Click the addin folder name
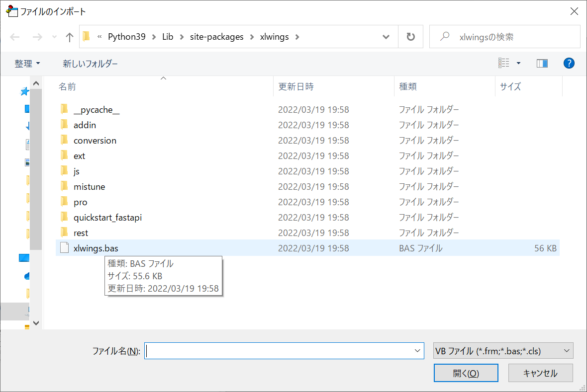 point(85,125)
